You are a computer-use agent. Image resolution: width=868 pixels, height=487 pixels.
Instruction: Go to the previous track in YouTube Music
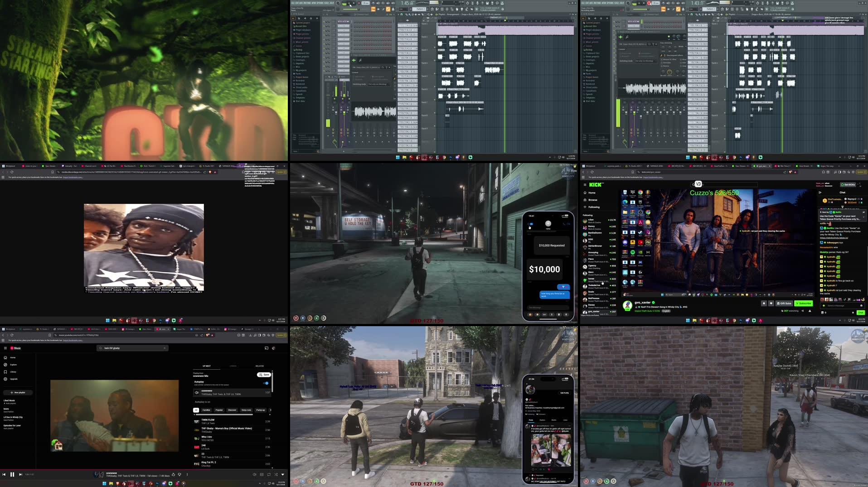point(4,474)
